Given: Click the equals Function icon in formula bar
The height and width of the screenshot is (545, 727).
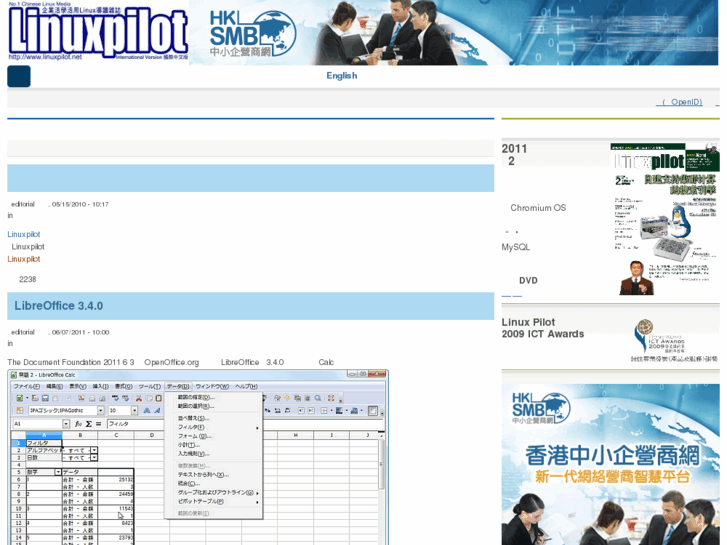Looking at the screenshot, I should pos(98,424).
